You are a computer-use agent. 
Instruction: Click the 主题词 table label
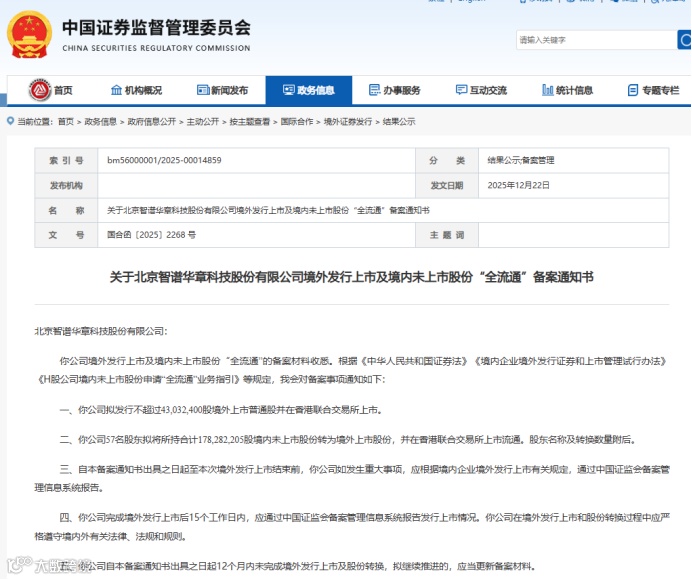point(447,235)
